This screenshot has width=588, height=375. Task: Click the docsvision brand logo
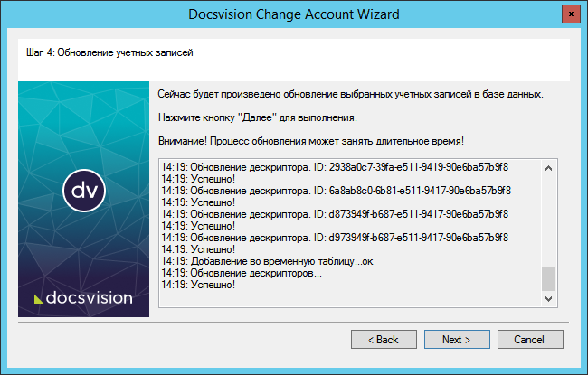tap(83, 297)
